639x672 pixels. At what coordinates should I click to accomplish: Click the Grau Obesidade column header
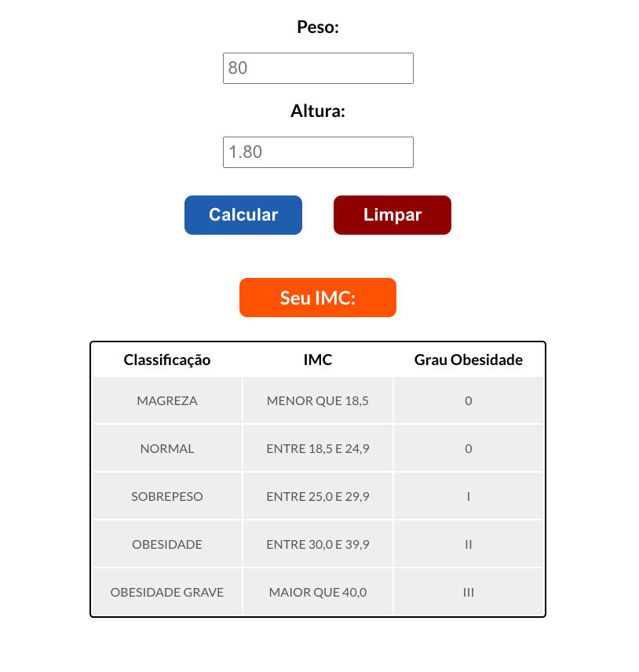pos(468,360)
